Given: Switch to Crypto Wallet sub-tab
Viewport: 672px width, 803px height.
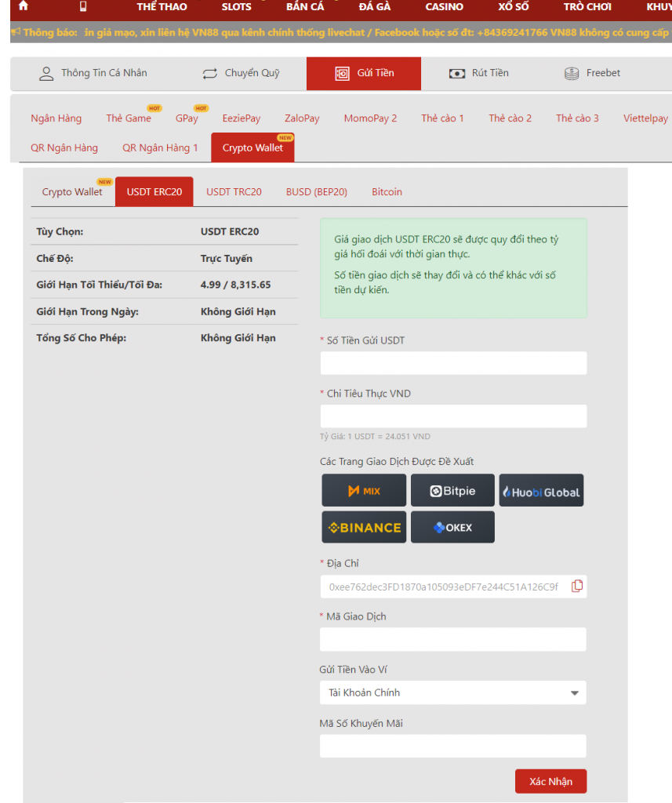Looking at the screenshot, I should 72,192.
